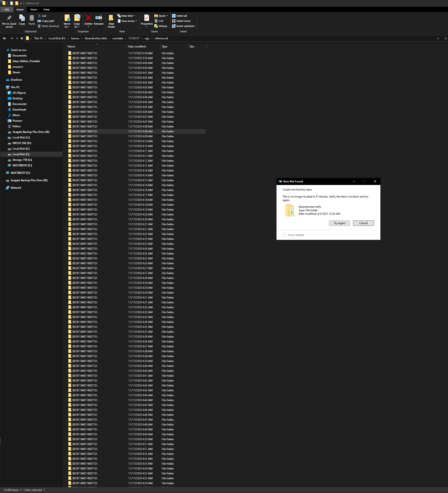Click Cancel in the Item Not Found dialog
The width and height of the screenshot is (448, 493).
(x=363, y=223)
